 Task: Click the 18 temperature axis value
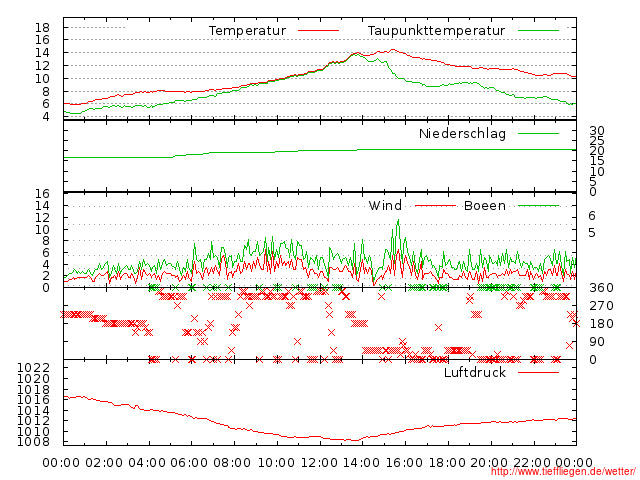tap(42, 28)
